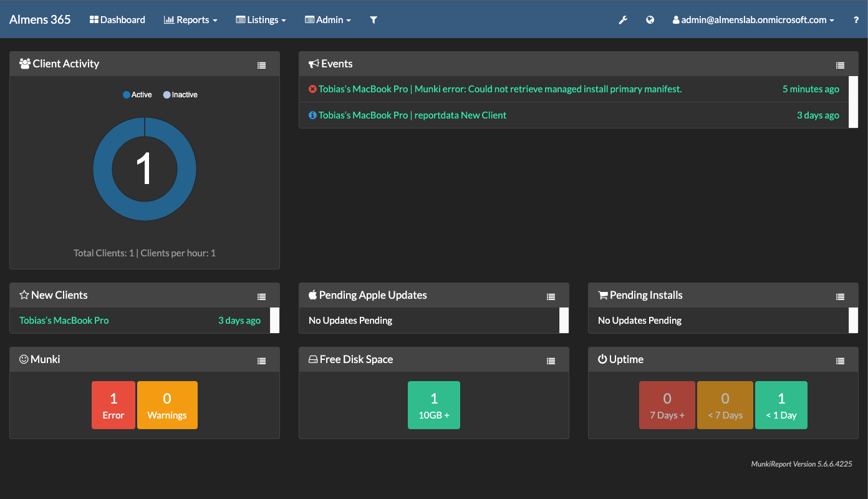Open the list icon in Events panel
The image size is (868, 499).
pos(840,65)
